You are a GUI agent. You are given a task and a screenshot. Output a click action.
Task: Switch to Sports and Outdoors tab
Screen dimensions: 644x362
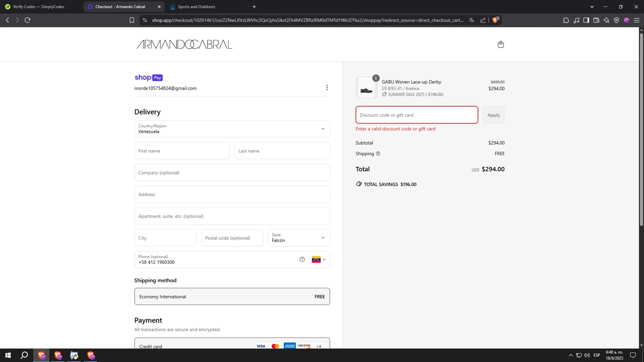[x=197, y=7]
